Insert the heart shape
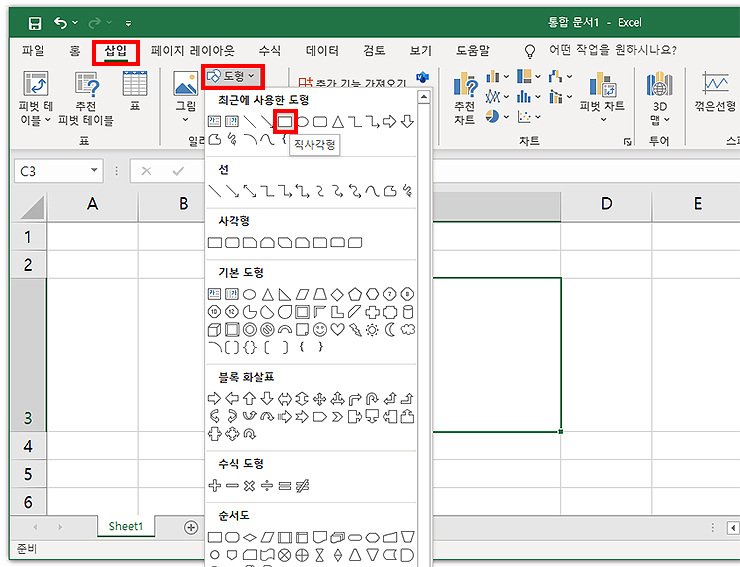 click(337, 330)
